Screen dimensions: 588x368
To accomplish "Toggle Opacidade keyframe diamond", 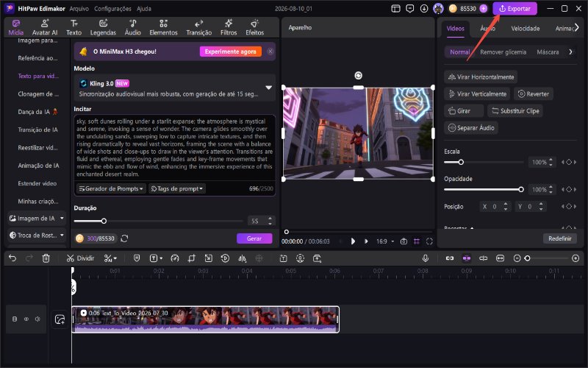I will click(x=569, y=190).
